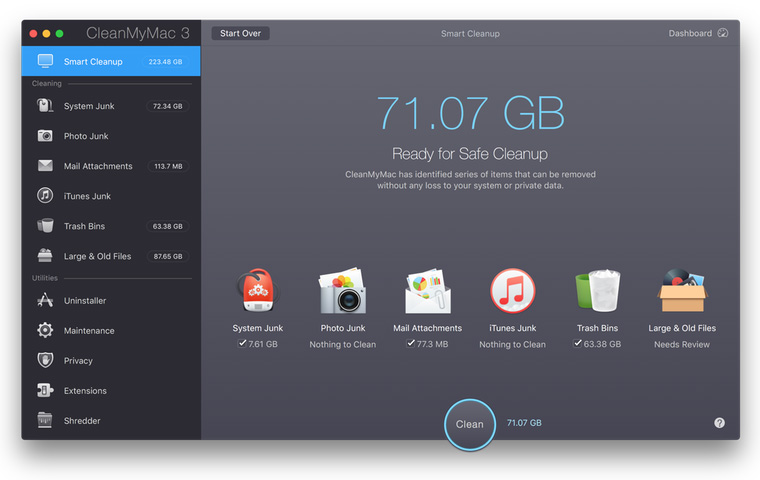Viewport: 760px width, 480px height.
Task: Click the 223.48 GB Smart Cleanup badge
Action: [165, 62]
